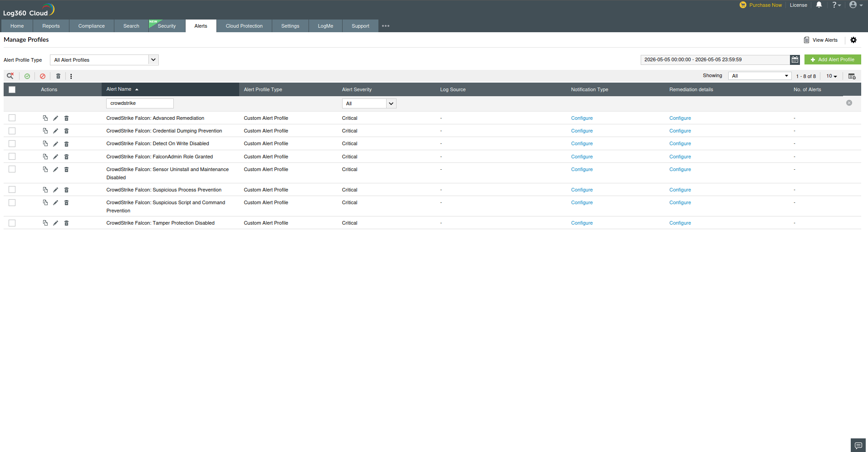Switch to the LogMe tab
Viewport: 868px width, 452px height.
tap(326, 26)
